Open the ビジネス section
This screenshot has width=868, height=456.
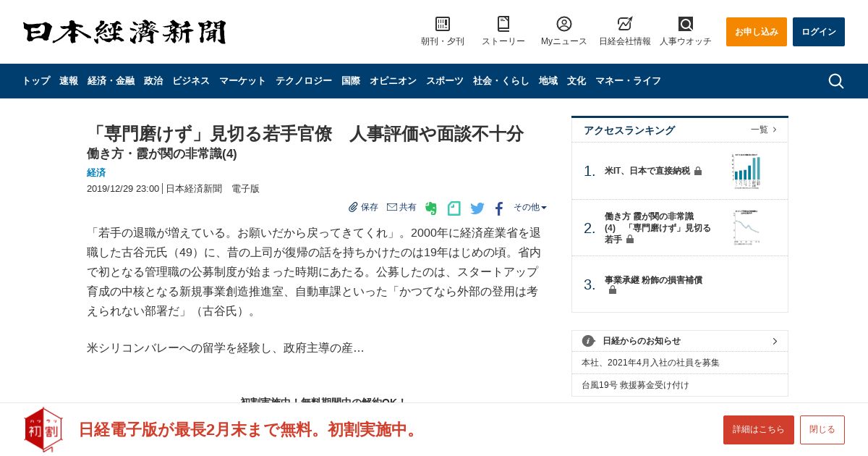(x=191, y=81)
